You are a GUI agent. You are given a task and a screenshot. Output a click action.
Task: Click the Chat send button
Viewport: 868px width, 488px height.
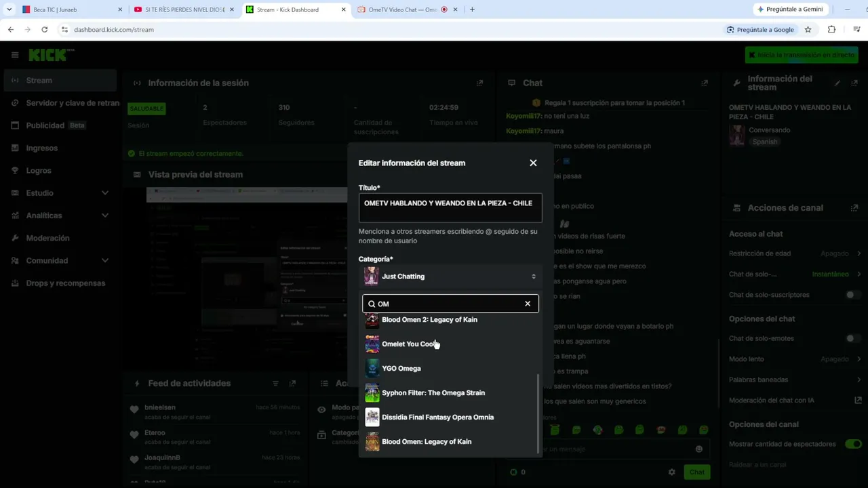(x=697, y=472)
